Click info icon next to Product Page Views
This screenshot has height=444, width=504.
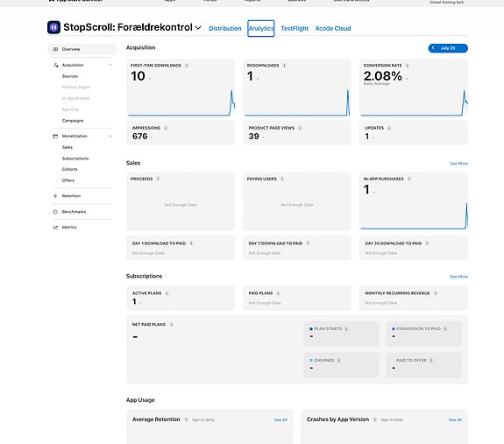[300, 128]
